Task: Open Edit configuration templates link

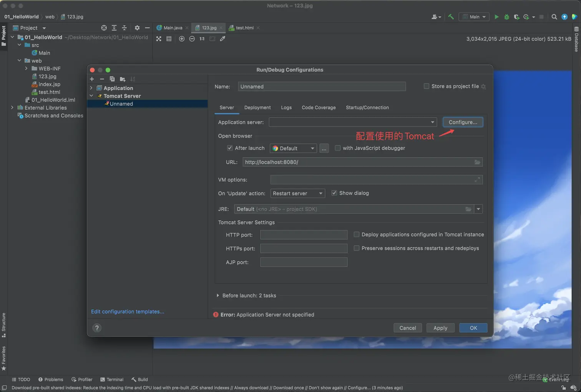Action: [x=128, y=312]
